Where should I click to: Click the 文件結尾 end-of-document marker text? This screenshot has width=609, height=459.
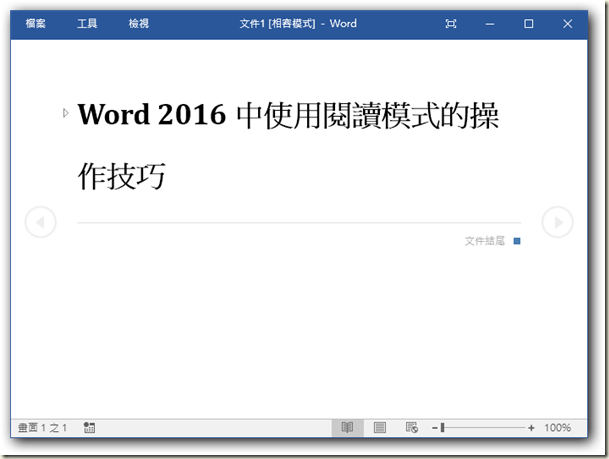[485, 241]
